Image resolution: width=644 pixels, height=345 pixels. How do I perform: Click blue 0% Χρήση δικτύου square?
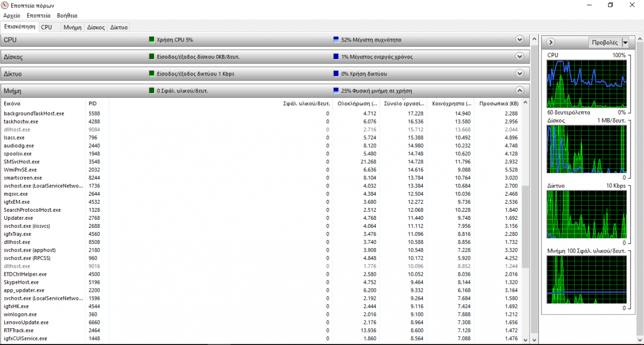pyautogui.click(x=336, y=74)
